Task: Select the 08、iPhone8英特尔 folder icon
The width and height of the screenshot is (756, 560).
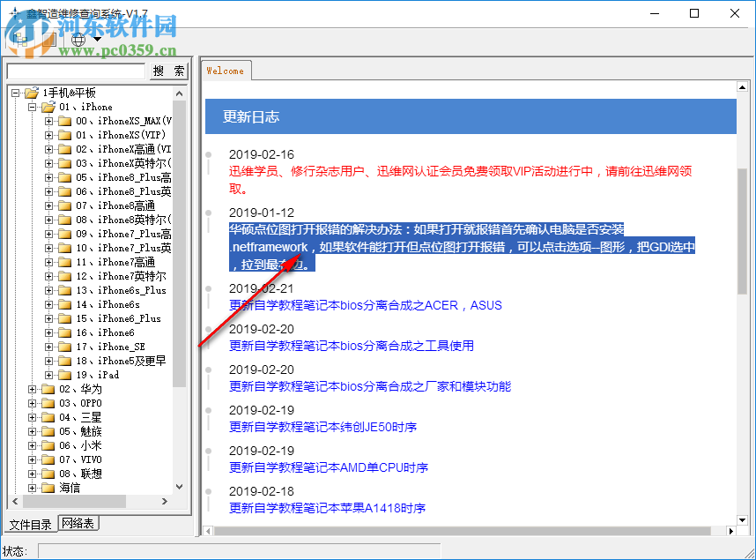Action: tap(64, 220)
